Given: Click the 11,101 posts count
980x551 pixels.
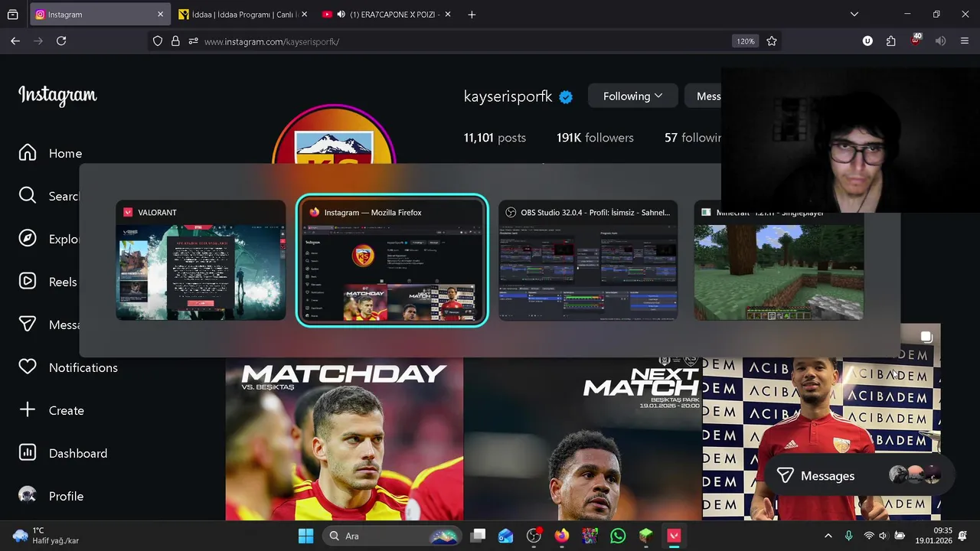Looking at the screenshot, I should pyautogui.click(x=495, y=138).
